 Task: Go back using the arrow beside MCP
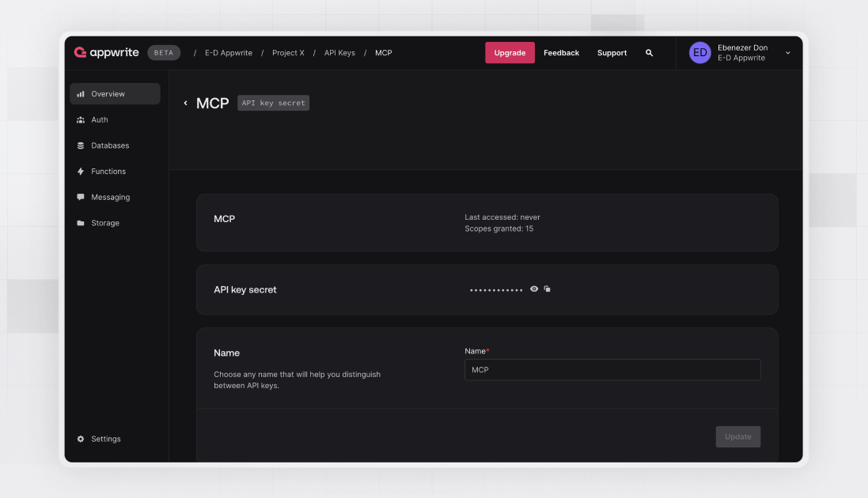coord(185,103)
